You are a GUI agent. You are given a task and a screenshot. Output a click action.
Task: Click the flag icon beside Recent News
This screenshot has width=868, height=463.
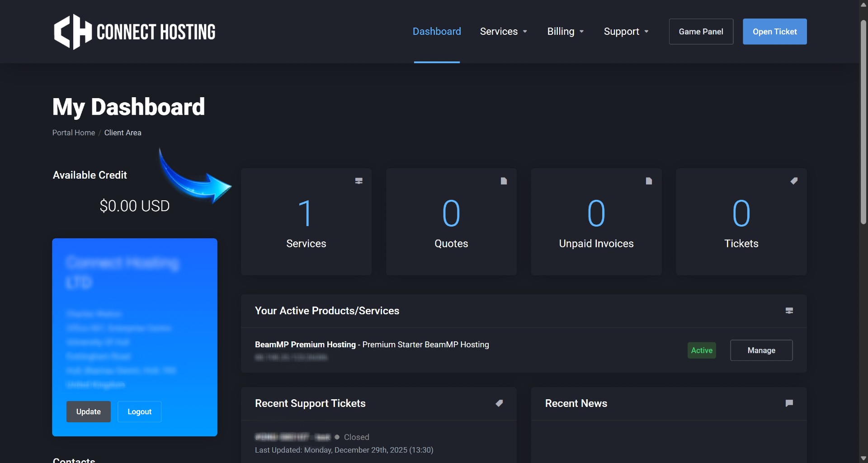(789, 403)
